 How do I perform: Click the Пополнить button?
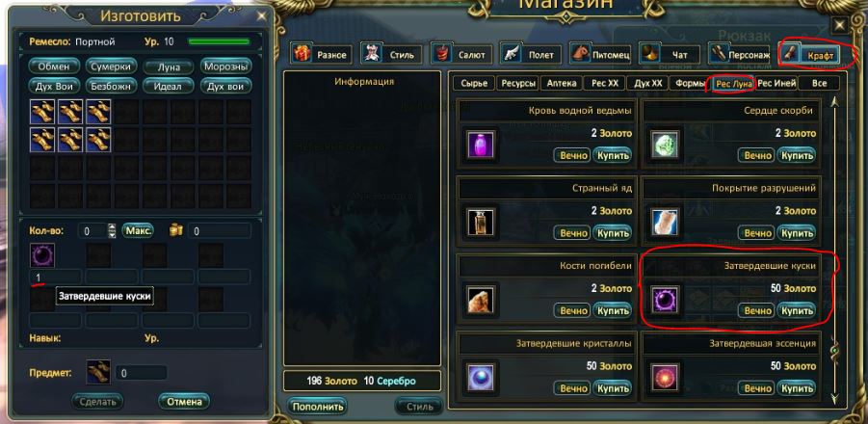317,407
